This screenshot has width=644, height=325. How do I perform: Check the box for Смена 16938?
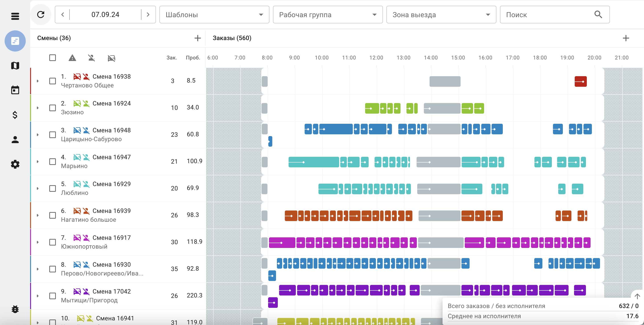(x=53, y=81)
